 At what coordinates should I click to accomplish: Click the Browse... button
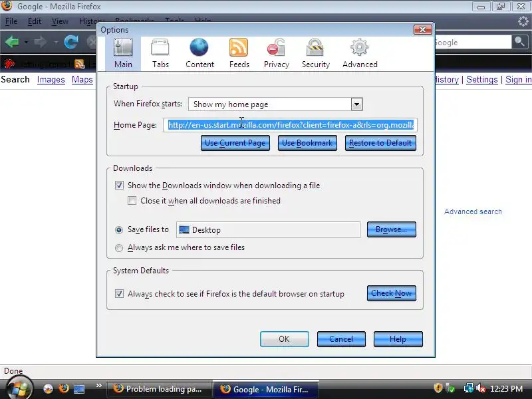point(391,229)
